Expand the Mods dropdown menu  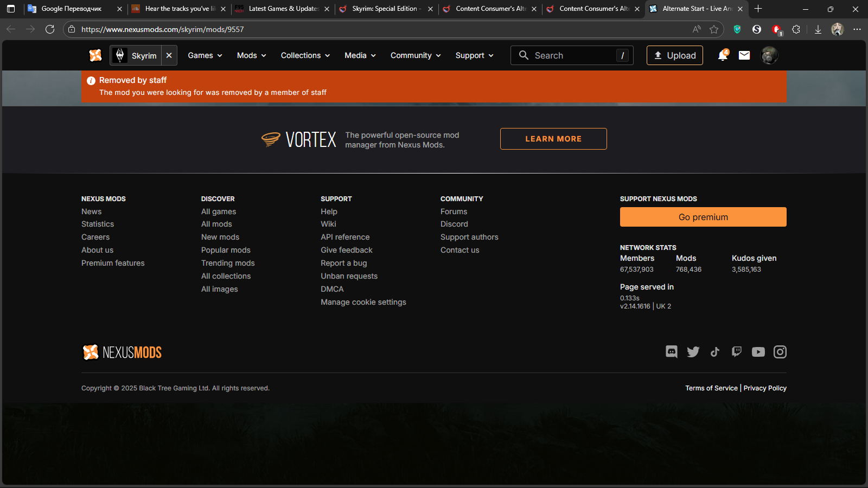(252, 55)
